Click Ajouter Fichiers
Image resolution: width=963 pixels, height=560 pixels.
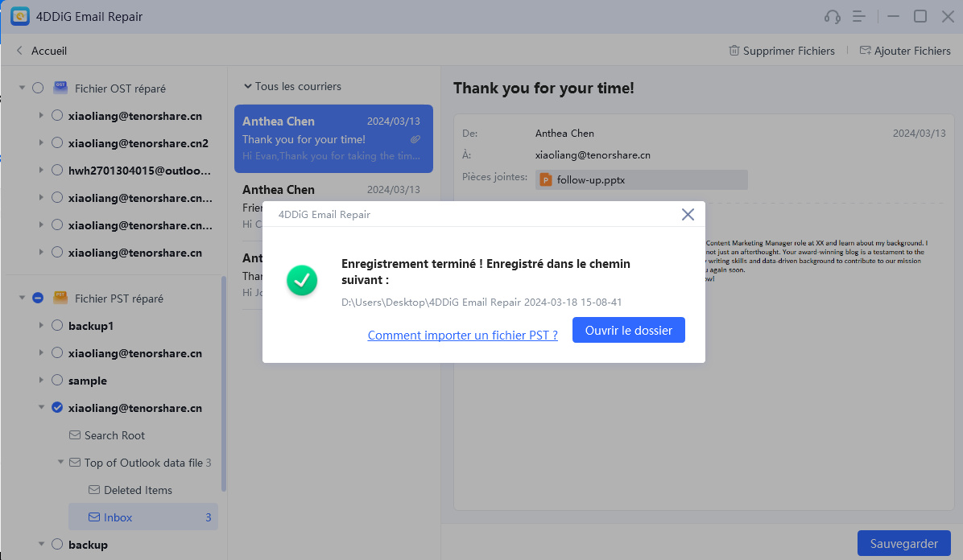pos(905,51)
